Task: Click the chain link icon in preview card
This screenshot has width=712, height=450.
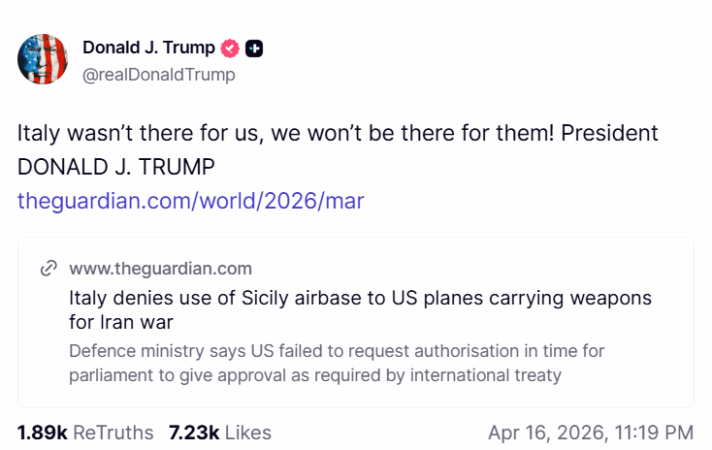Action: tap(47, 268)
